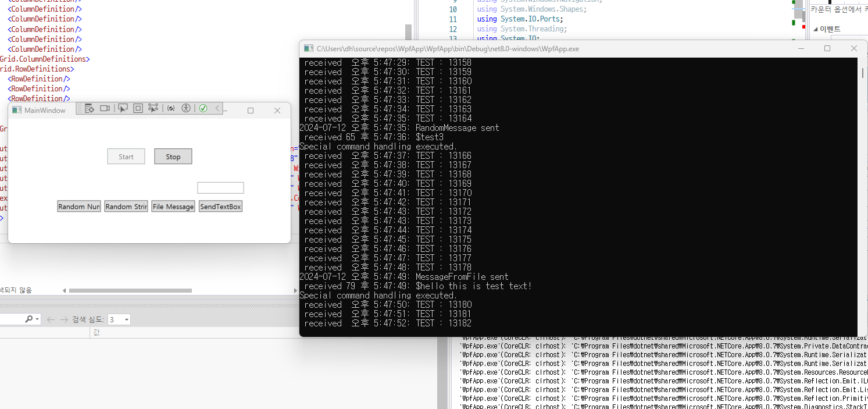The height and width of the screenshot is (409, 868).
Task: Open Live Visual Tree from debug toolbar
Action: [x=90, y=108]
